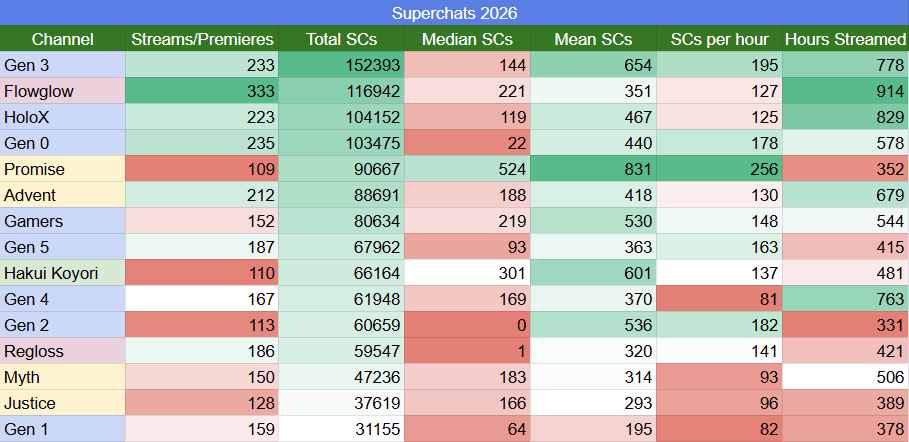
Task: Click the SCs per hour header
Action: (x=719, y=39)
